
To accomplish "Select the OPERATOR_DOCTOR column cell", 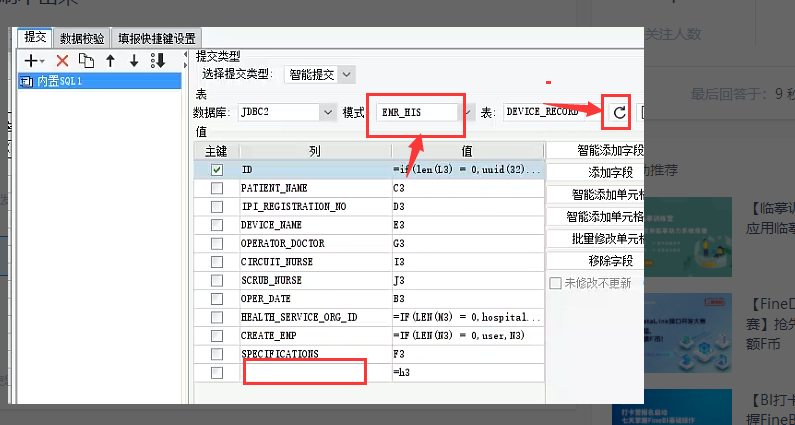I will pyautogui.click(x=315, y=243).
